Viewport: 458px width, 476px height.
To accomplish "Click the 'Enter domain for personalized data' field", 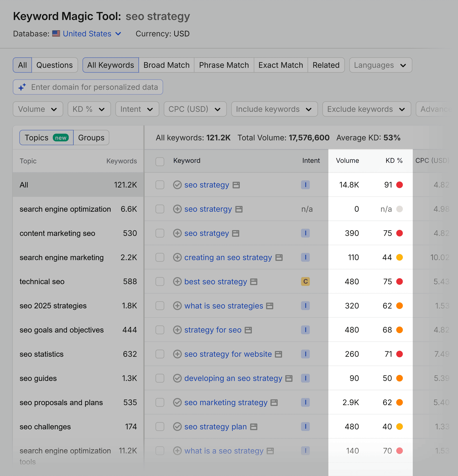I will 88,87.
